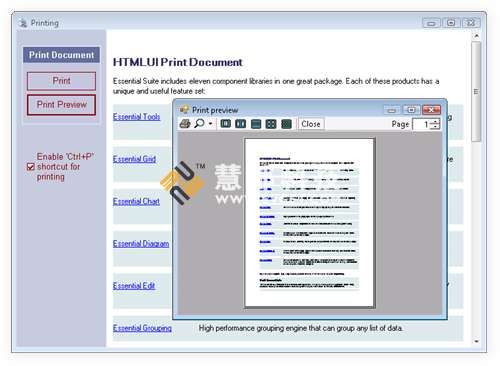The width and height of the screenshot is (500, 366).
Task: Click the HTMLUI Print Document heading
Action: point(178,62)
